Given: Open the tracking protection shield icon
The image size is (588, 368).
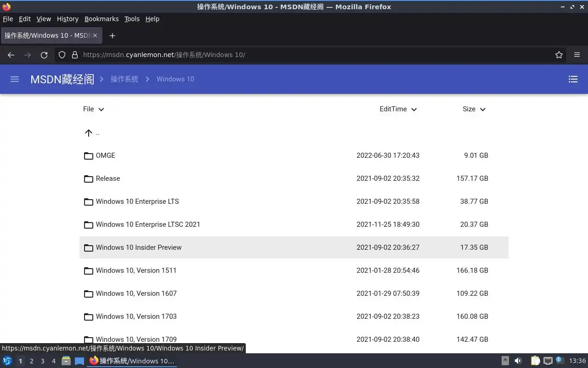Looking at the screenshot, I should click(x=62, y=55).
